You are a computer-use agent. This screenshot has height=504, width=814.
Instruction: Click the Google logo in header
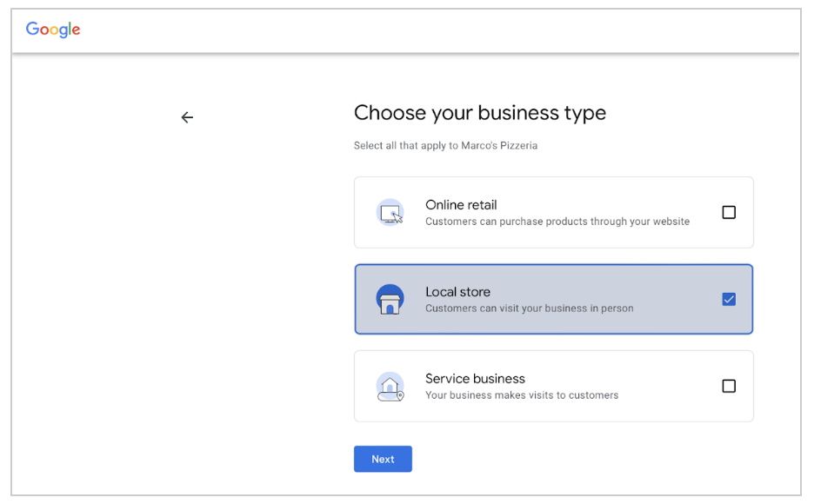click(53, 30)
